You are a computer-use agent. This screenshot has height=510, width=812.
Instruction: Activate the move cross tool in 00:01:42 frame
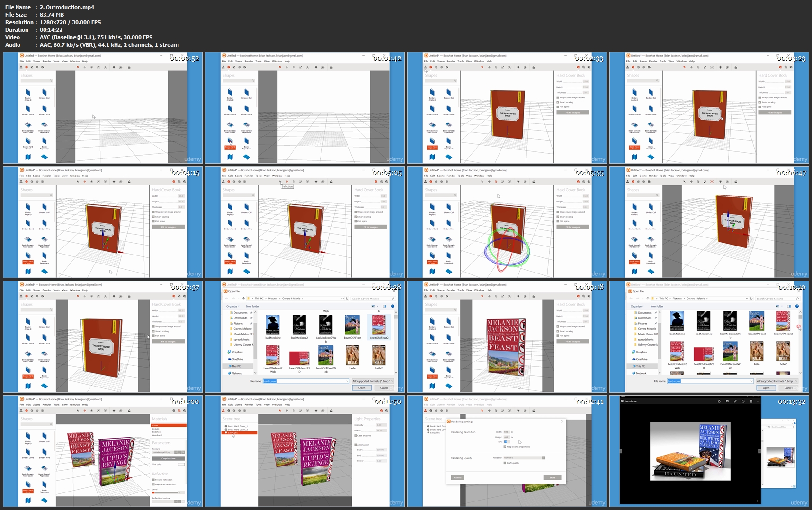pyautogui.click(x=287, y=67)
